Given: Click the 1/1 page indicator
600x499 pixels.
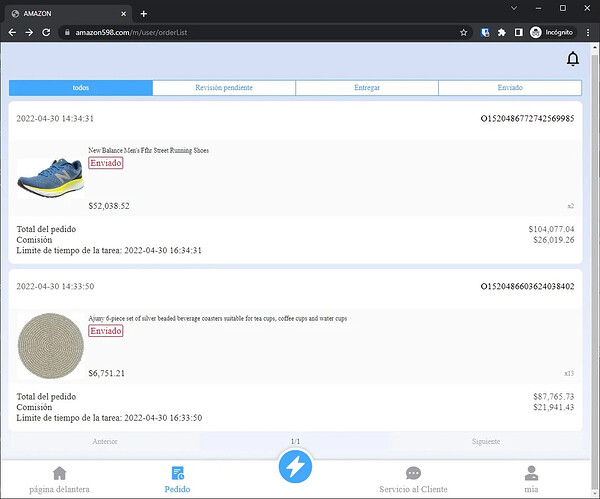Looking at the screenshot, I should 295,441.
